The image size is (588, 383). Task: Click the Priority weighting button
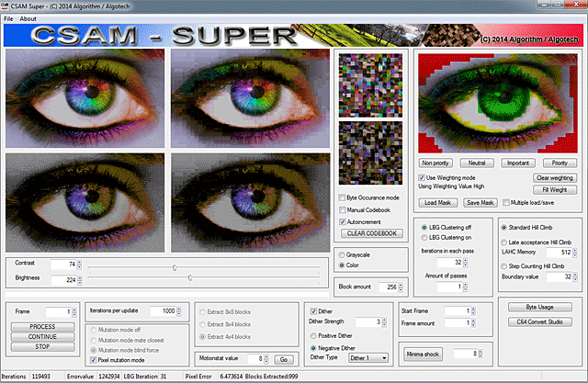[x=560, y=163]
